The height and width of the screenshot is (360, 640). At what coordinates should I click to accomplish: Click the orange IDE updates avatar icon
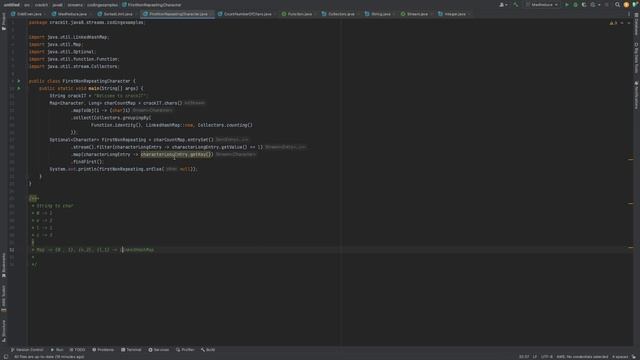(626, 5)
